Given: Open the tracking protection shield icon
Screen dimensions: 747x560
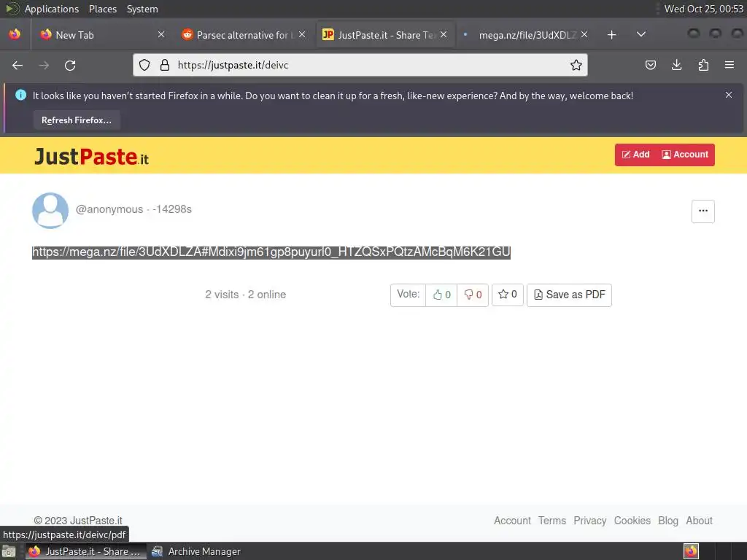Looking at the screenshot, I should [x=144, y=65].
